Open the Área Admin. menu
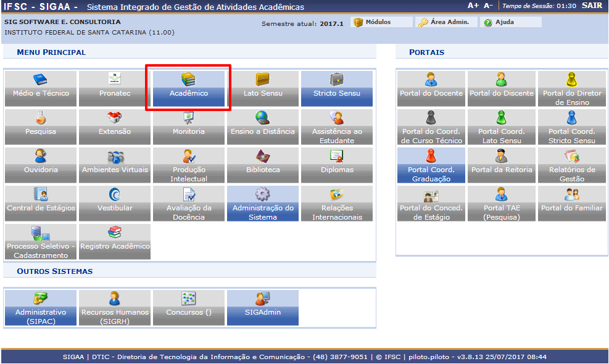The width and height of the screenshot is (609, 364). (x=444, y=22)
